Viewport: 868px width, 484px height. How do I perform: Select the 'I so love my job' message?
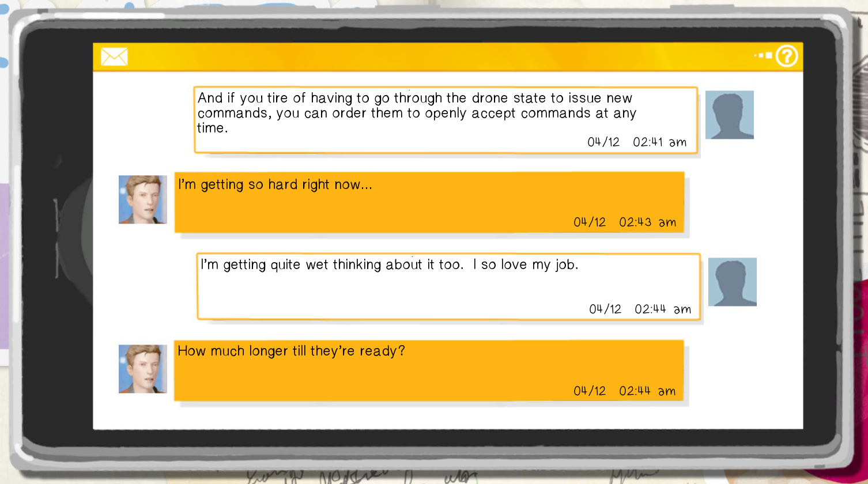point(448,286)
